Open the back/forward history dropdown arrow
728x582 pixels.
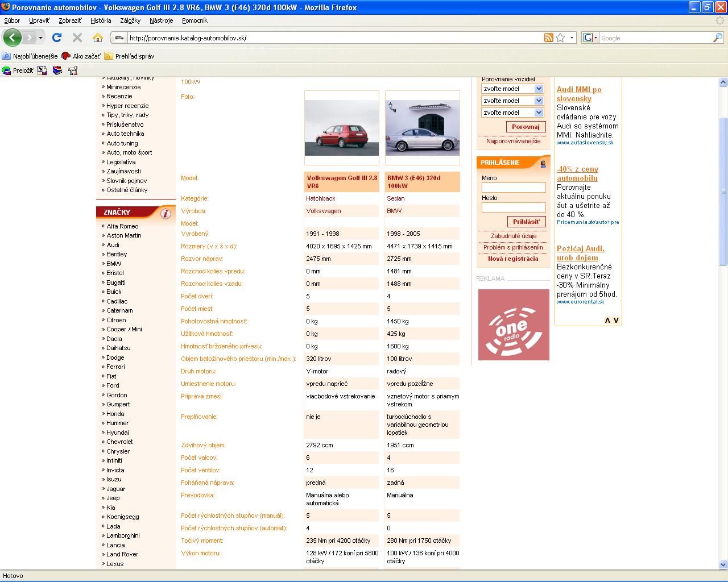point(40,38)
